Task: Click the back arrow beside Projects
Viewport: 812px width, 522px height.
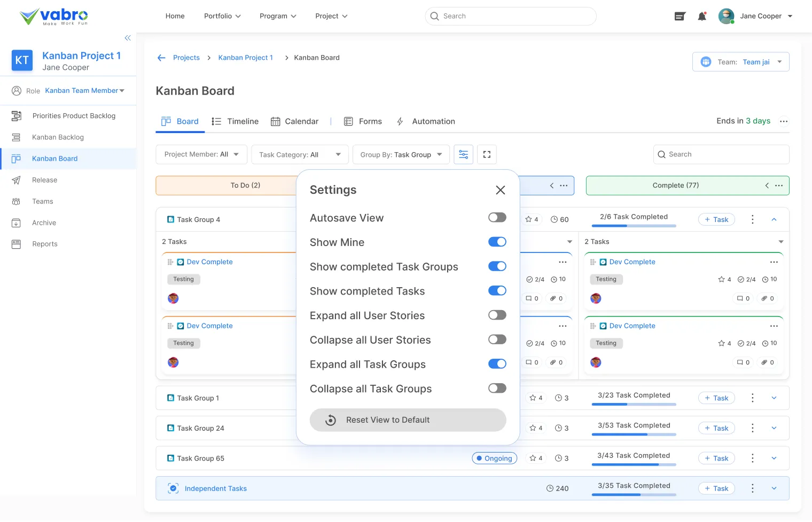Action: point(161,58)
